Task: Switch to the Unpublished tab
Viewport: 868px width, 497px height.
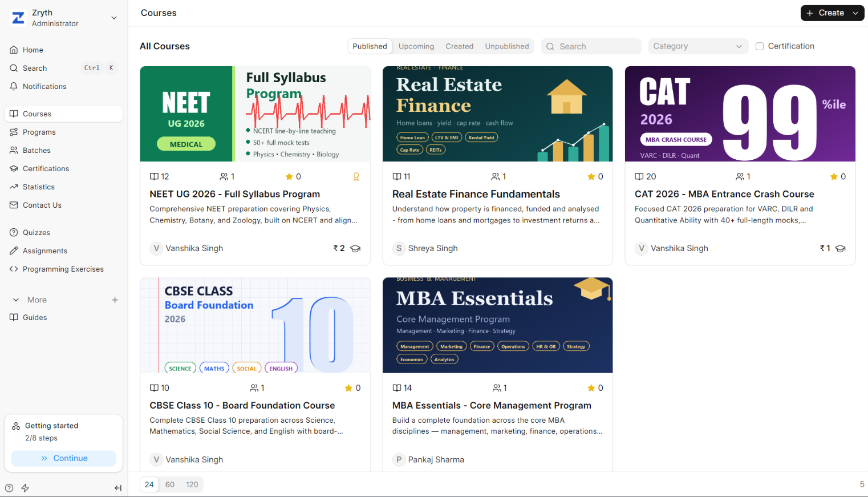Action: [x=507, y=46]
